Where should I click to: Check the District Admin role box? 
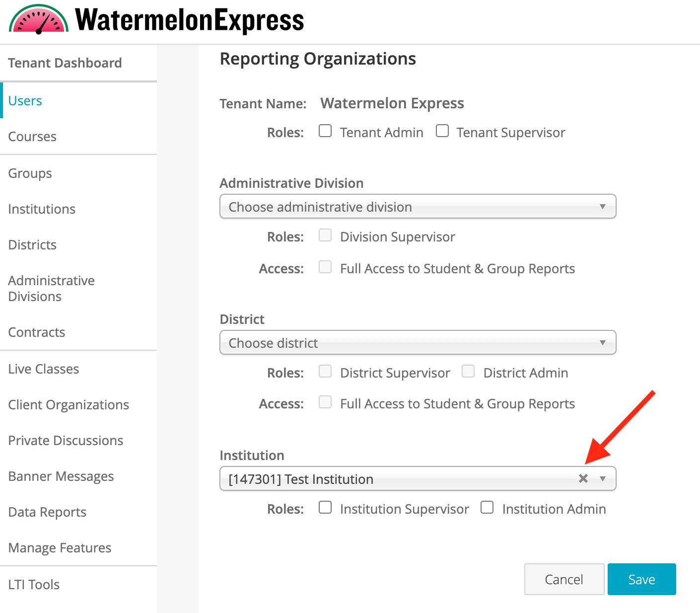tap(468, 371)
